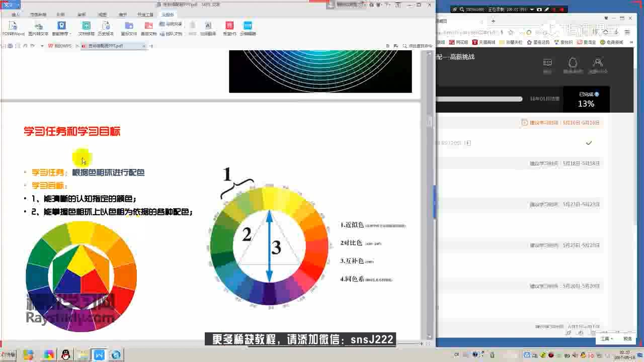Image resolution: width=644 pixels, height=362 pixels.
Task: Open a new WPS document tab with plus
Action: point(151,46)
